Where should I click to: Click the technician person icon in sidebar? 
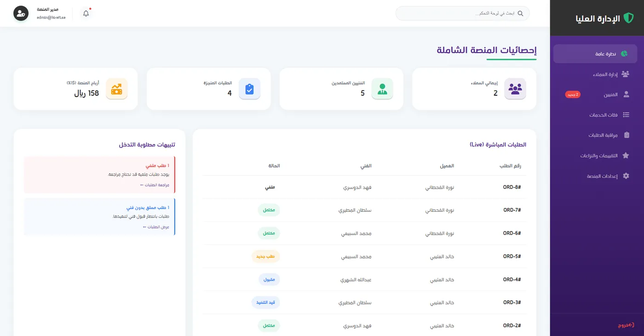[x=626, y=94]
